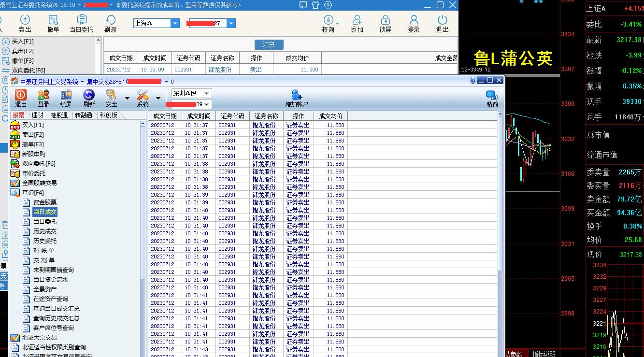The width and height of the screenshot is (644, 357).
Task: Click 登录 person icon in the back window
Action: (414, 24)
